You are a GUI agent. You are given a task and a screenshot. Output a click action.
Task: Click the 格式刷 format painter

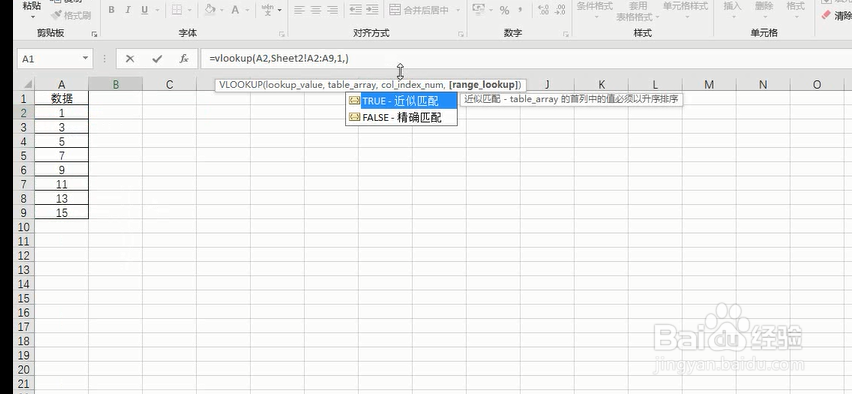pos(71,15)
